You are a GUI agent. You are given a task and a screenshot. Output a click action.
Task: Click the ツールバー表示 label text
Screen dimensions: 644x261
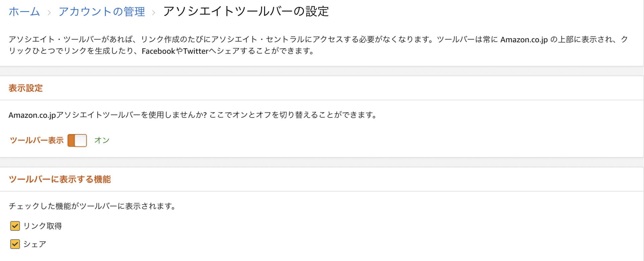37,140
